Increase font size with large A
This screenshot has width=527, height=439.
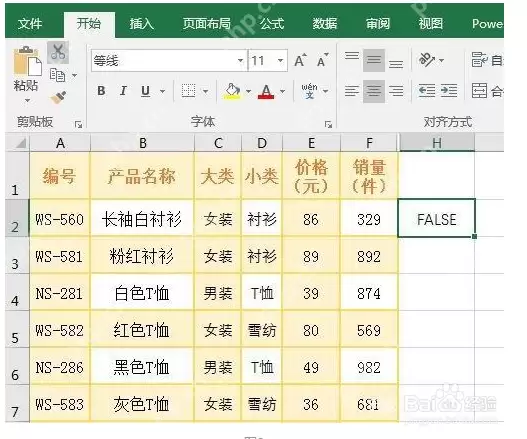[300, 60]
